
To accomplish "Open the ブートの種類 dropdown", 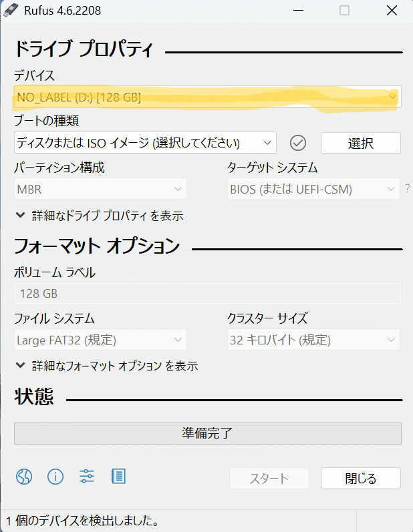I will (x=146, y=143).
